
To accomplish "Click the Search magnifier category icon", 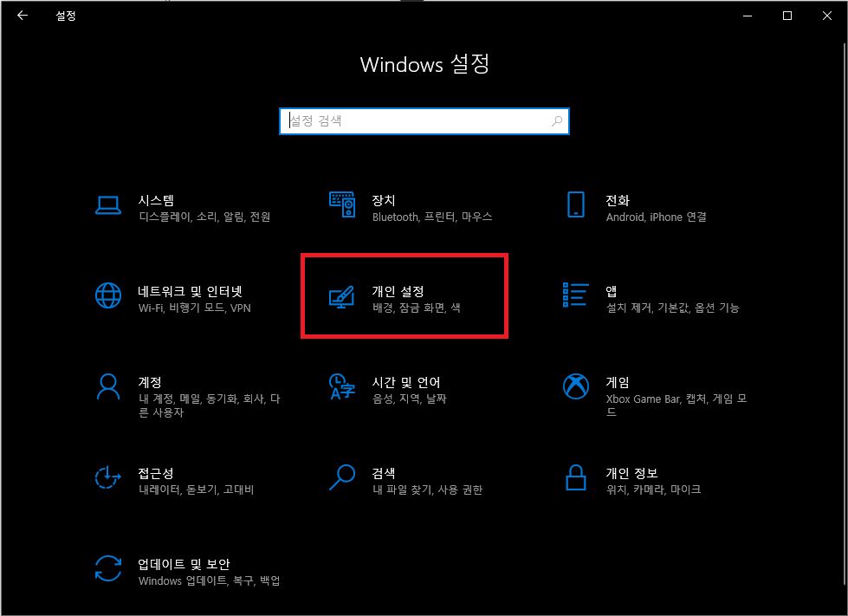I will pos(342,477).
